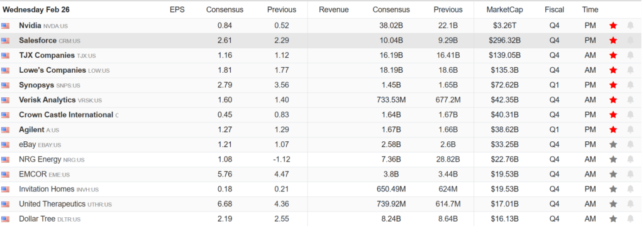Click the flag icon next to eBay

point(5,145)
